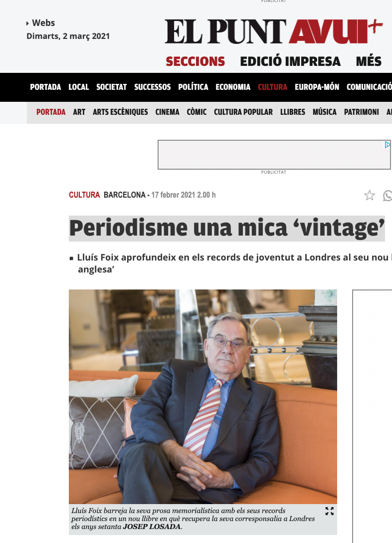Open the MÚSICA subsection

coord(325,112)
